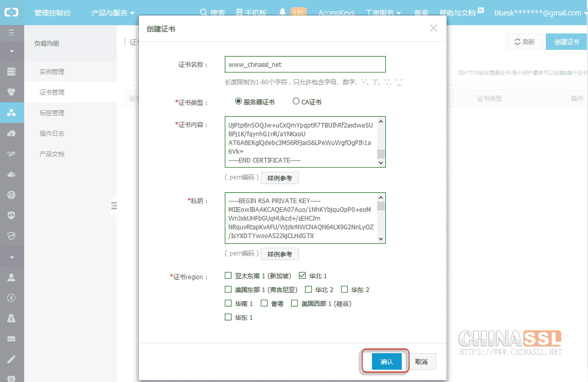The height and width of the screenshot is (382, 588).
Task: Expand the 产品与服务 dropdown
Action: click(x=113, y=13)
